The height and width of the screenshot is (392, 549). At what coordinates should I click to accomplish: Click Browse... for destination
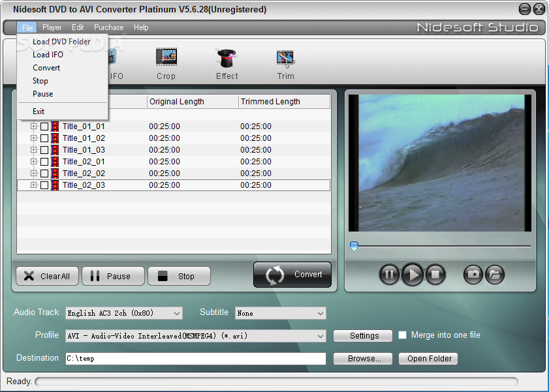click(363, 359)
